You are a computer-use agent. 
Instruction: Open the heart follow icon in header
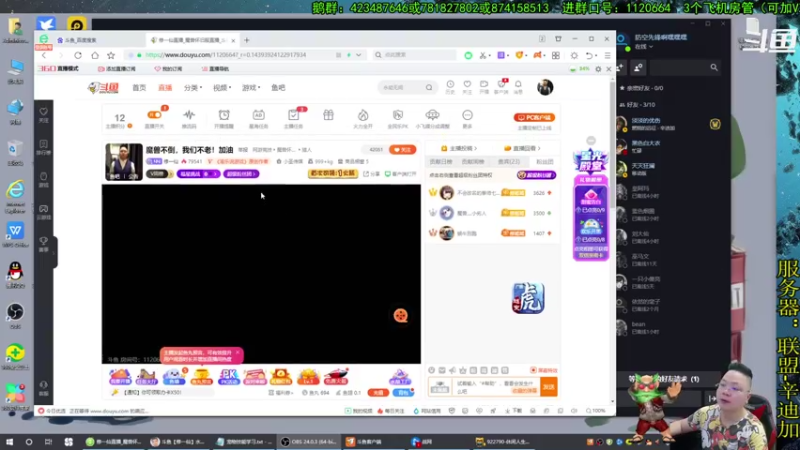pos(467,85)
